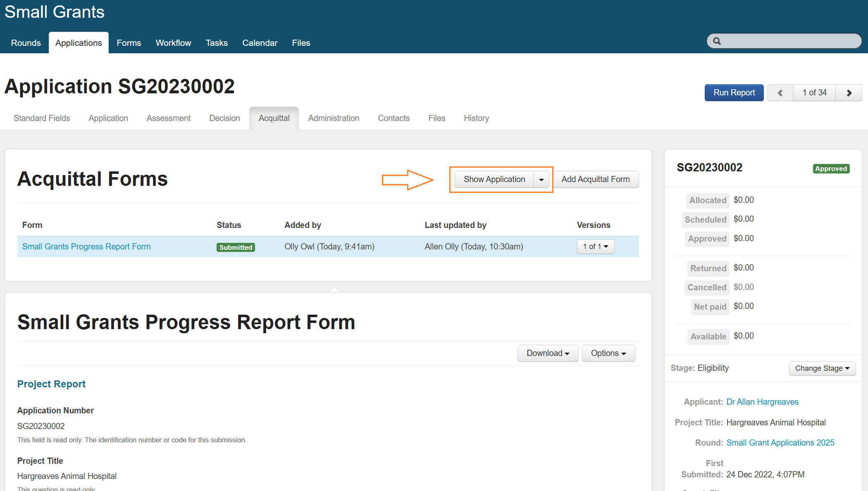
Task: Click Add Acquittal Form button
Action: click(x=595, y=180)
